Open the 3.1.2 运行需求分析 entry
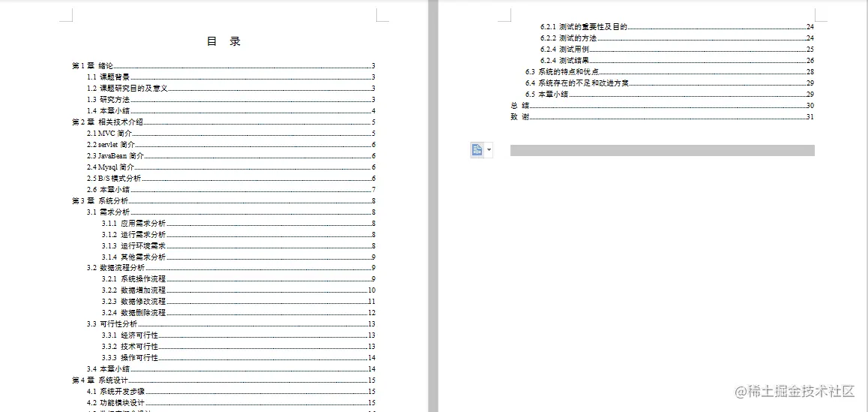The height and width of the screenshot is (412, 868). click(239, 235)
